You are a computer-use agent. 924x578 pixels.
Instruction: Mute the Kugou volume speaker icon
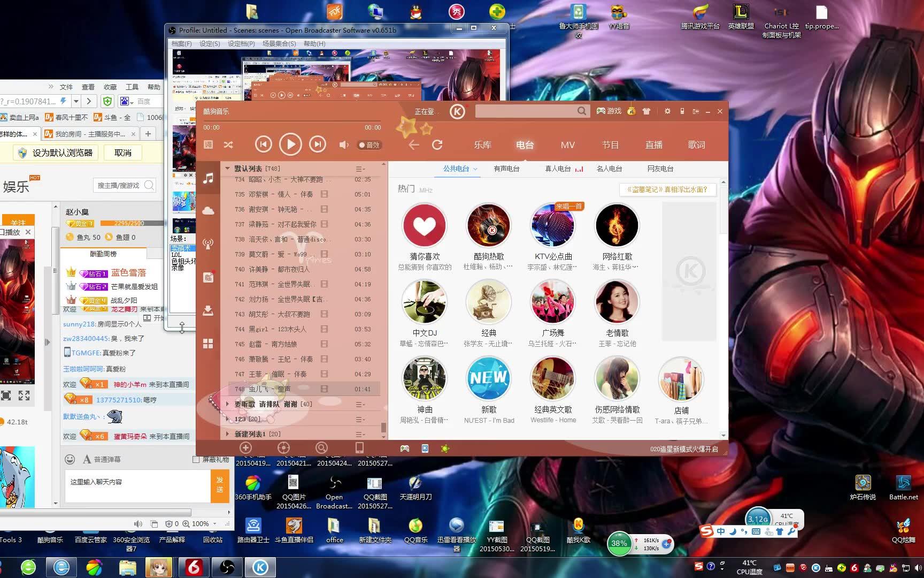point(344,145)
